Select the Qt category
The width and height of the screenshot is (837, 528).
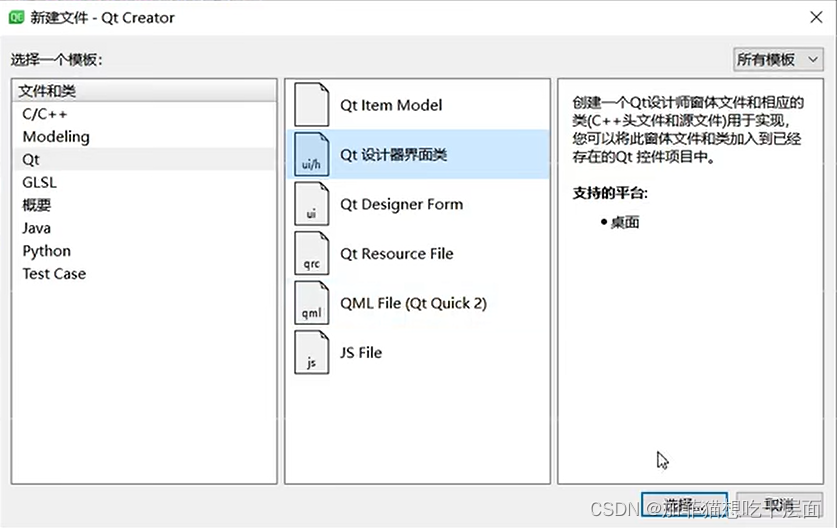(x=144, y=159)
